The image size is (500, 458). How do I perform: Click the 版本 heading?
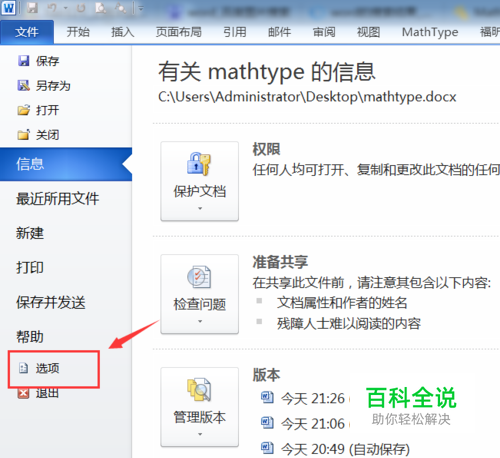coord(266,375)
